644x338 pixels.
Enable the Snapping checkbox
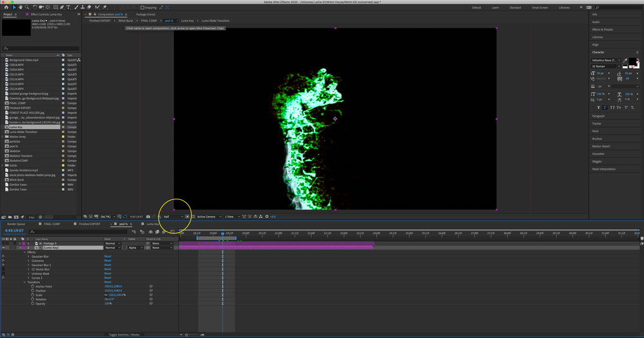click(x=142, y=7)
